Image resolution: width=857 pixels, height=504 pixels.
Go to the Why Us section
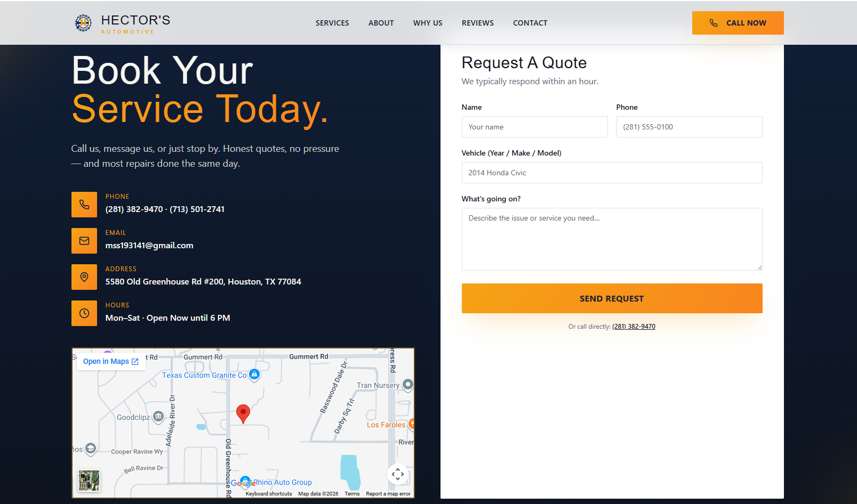click(428, 23)
